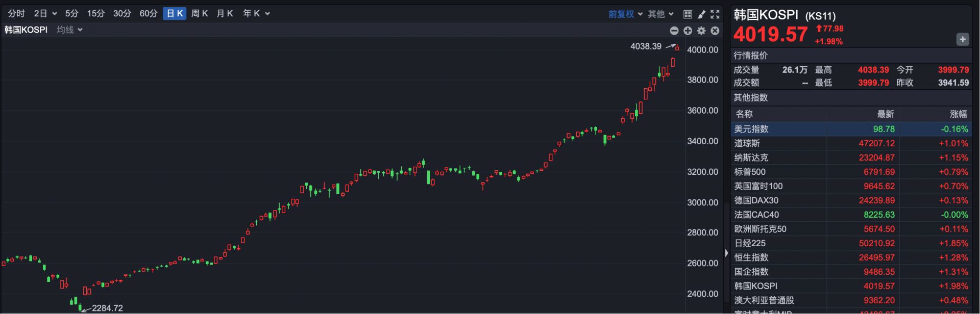This screenshot has height=314, width=980.
Task: Open the multi-chart grid layout icon
Action: (x=688, y=14)
